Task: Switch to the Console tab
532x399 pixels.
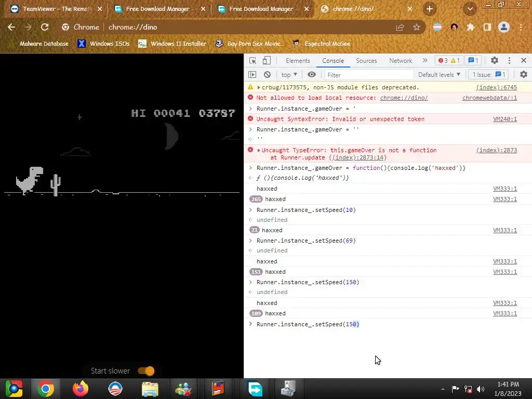Action: [x=333, y=61]
